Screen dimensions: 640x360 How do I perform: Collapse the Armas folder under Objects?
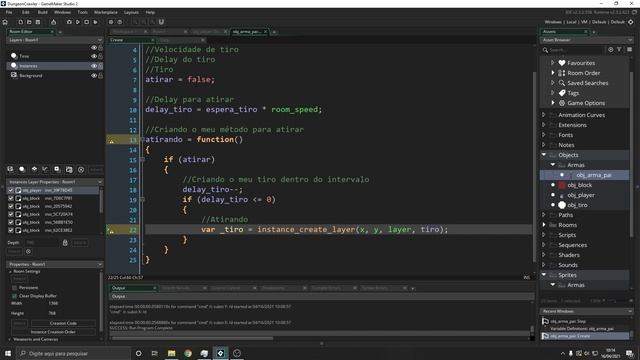[x=553, y=165]
